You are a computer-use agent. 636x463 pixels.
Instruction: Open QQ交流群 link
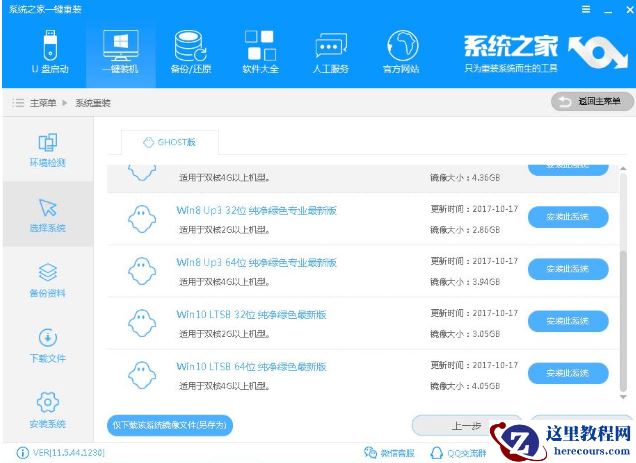tap(458, 453)
